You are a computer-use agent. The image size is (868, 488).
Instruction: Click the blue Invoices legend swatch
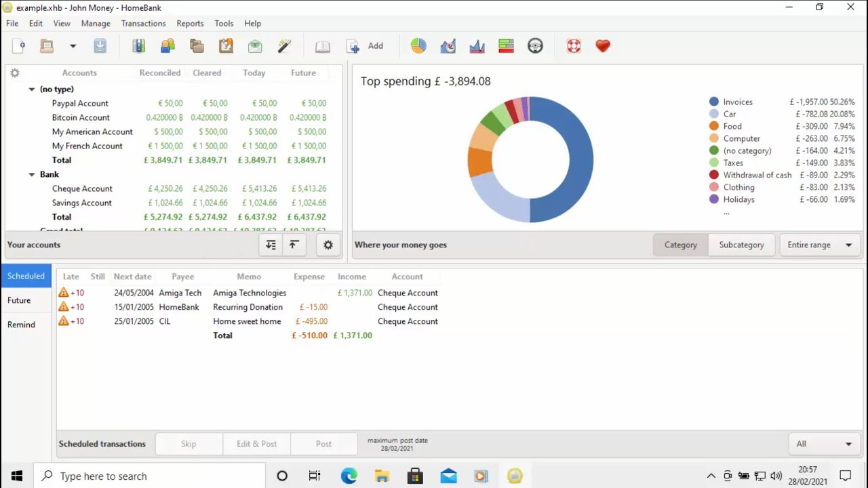coord(714,102)
